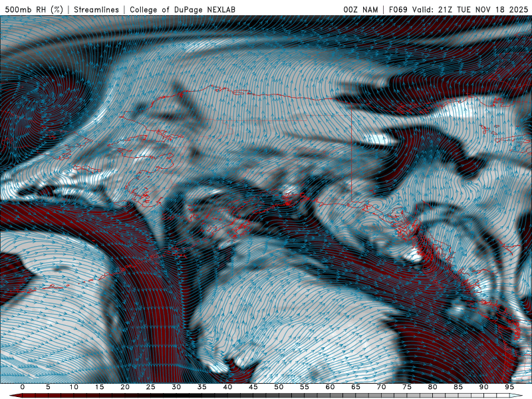Click the '30' value on the color scale
The width and height of the screenshot is (532, 399).
pos(176,387)
